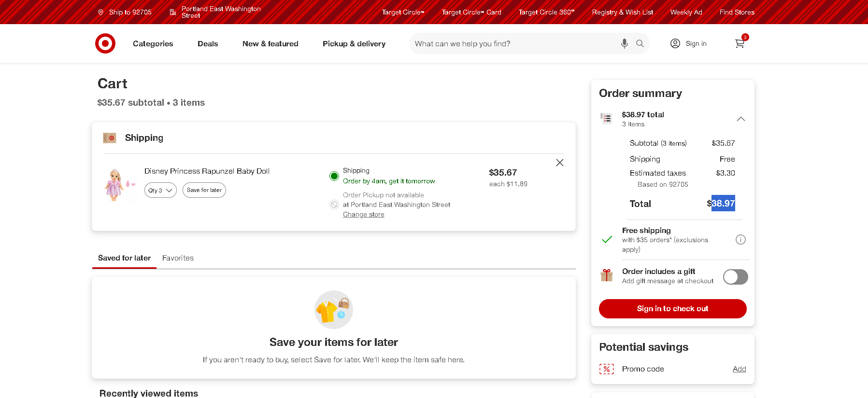Click Ship to 92705 link
Viewport: 868px width, 398px height.
[x=130, y=12]
